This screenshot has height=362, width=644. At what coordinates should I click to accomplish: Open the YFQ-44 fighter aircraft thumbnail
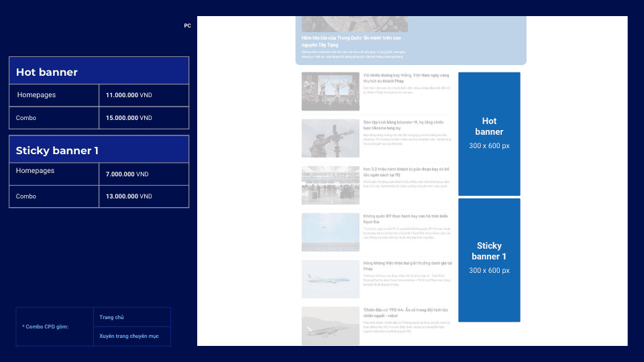coord(330,326)
